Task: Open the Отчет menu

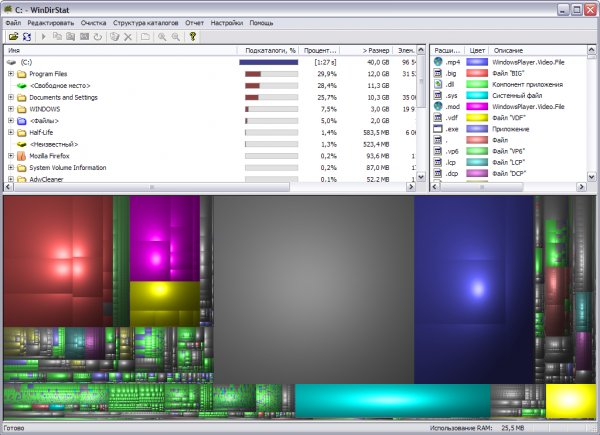Action: pos(194,23)
